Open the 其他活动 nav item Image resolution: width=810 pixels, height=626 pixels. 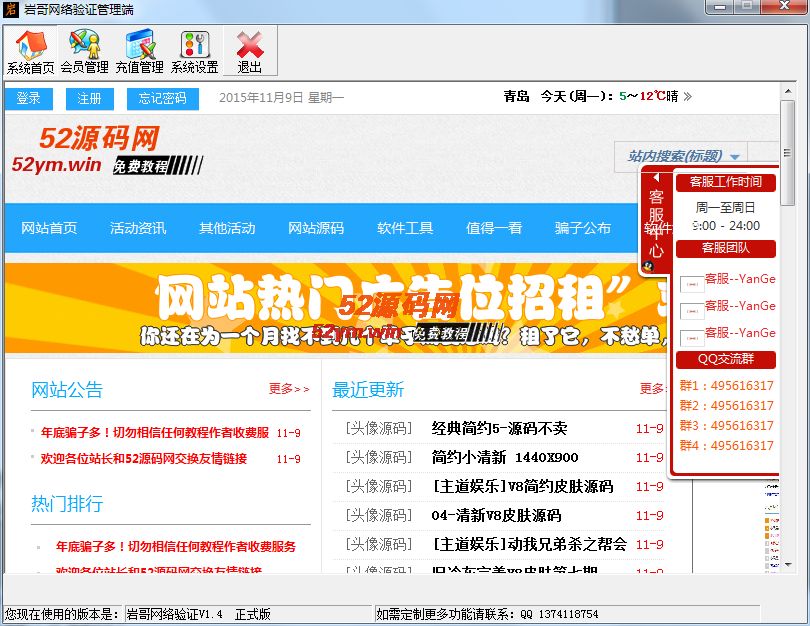[227, 228]
